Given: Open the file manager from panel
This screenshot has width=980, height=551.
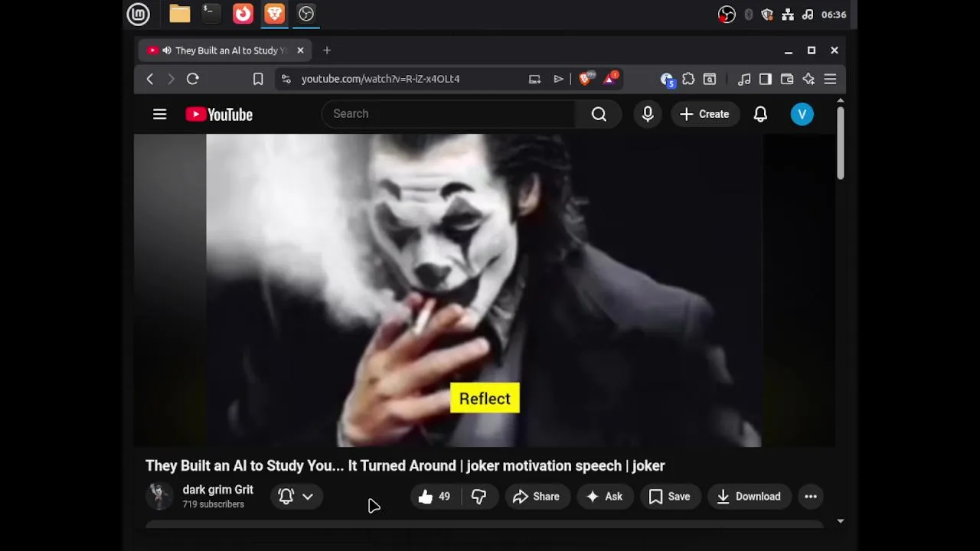Looking at the screenshot, I should click(180, 14).
